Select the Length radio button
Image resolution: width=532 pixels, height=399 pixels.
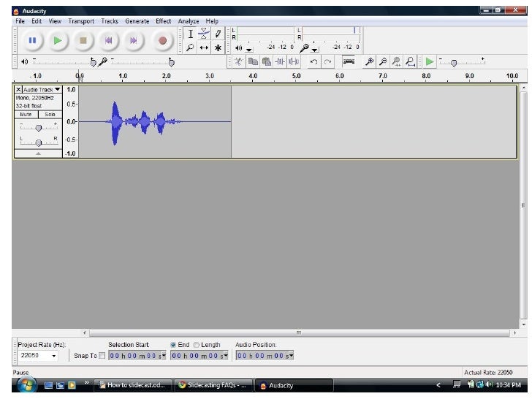197,344
